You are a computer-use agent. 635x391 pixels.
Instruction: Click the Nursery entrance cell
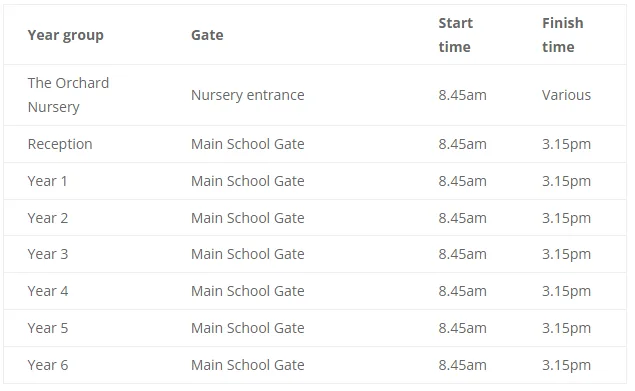(247, 95)
